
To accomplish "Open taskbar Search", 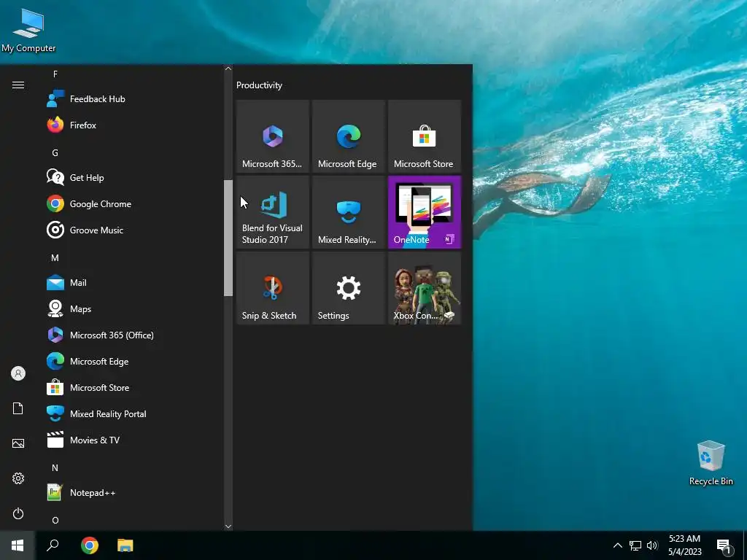I will point(53,545).
